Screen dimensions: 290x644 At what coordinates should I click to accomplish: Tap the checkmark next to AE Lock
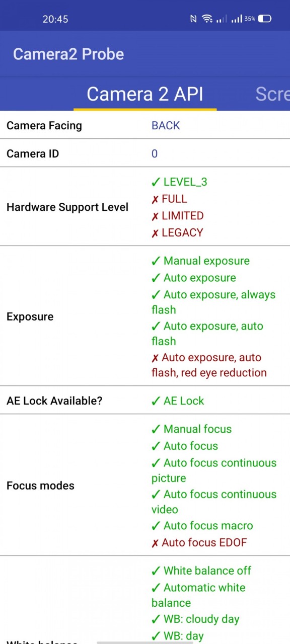click(156, 401)
